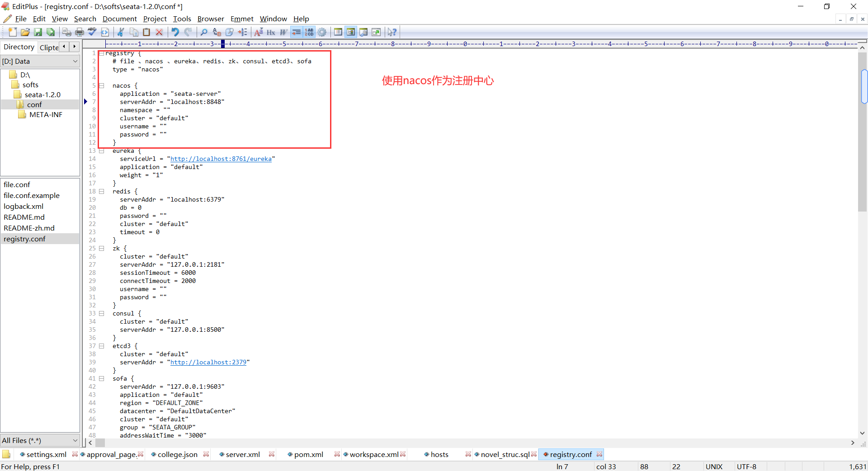Open Find with the magnifier icon
The width and height of the screenshot is (868, 471).
(204, 32)
